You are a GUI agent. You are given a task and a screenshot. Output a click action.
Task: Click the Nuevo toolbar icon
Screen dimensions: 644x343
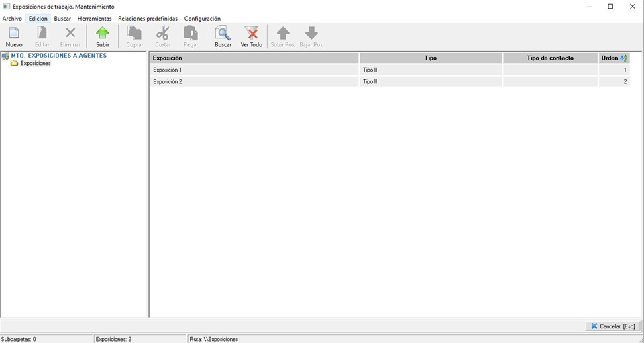pos(13,34)
